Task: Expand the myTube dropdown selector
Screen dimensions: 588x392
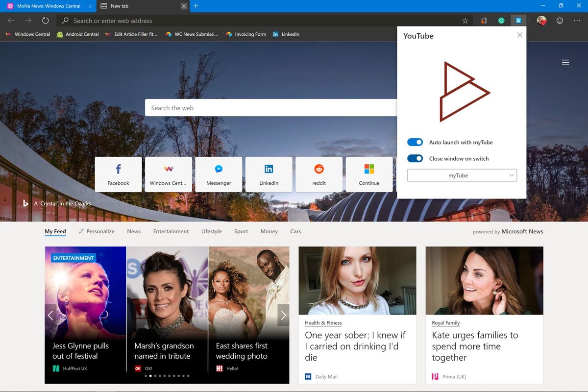Action: coord(462,175)
